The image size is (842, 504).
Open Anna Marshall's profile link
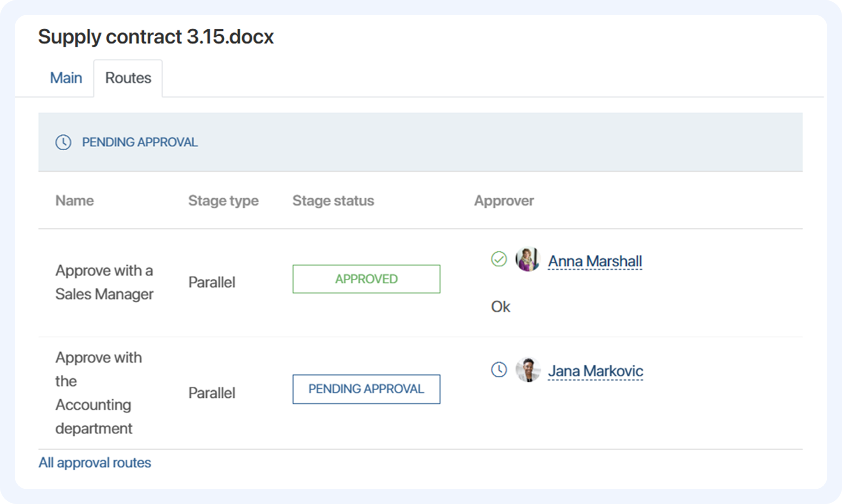click(x=595, y=261)
